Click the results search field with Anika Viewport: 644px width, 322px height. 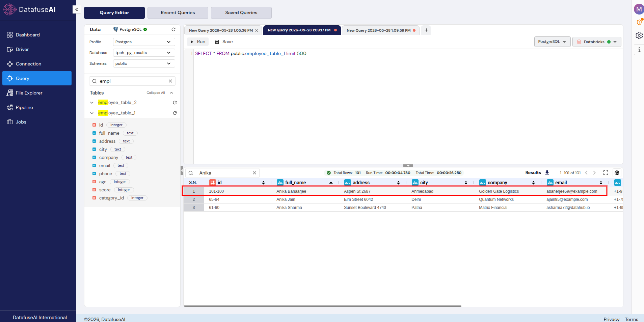(x=223, y=173)
